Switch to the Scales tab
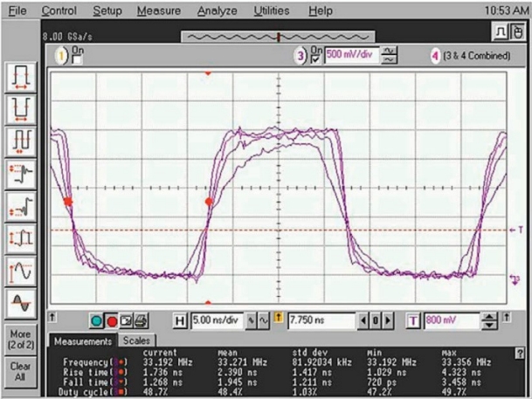This screenshot has height=399, width=532. click(x=135, y=341)
